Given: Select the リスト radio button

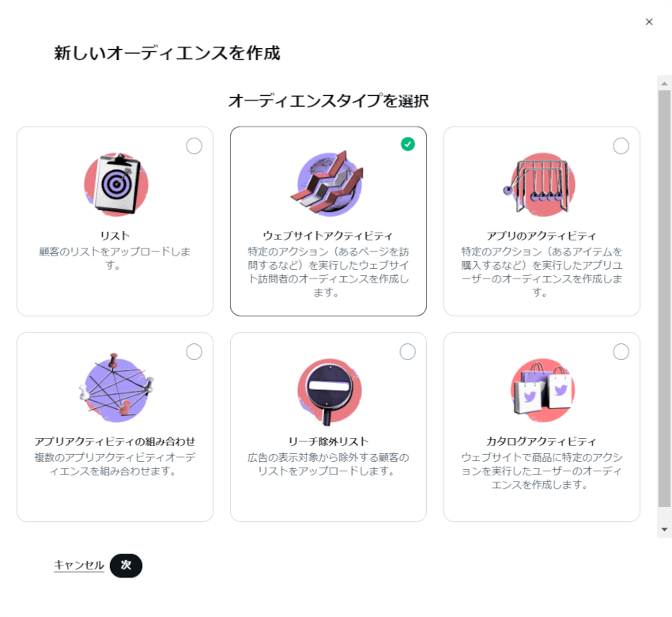Looking at the screenshot, I should (194, 146).
